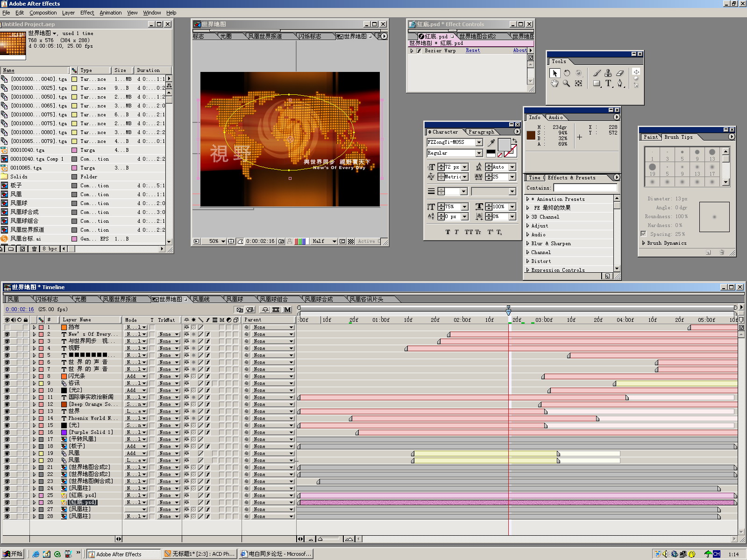
Task: Open Adobe Photoshop from the taskbar
Action: [199, 554]
